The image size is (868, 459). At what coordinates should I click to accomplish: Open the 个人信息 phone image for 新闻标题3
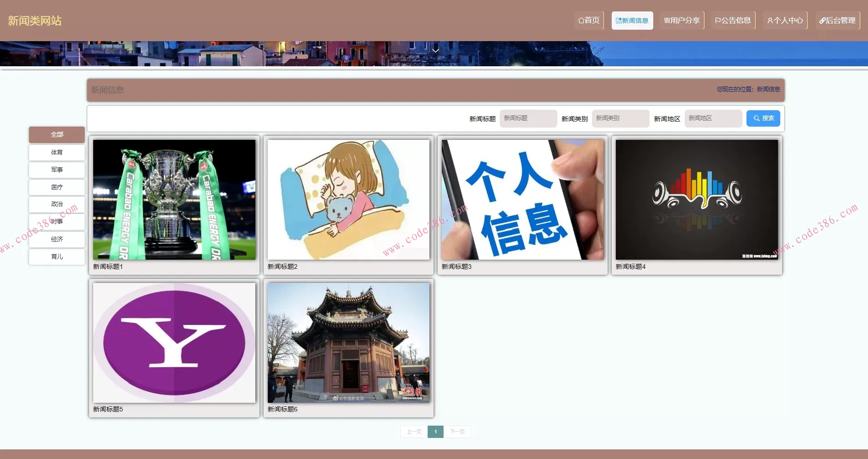pyautogui.click(x=523, y=200)
